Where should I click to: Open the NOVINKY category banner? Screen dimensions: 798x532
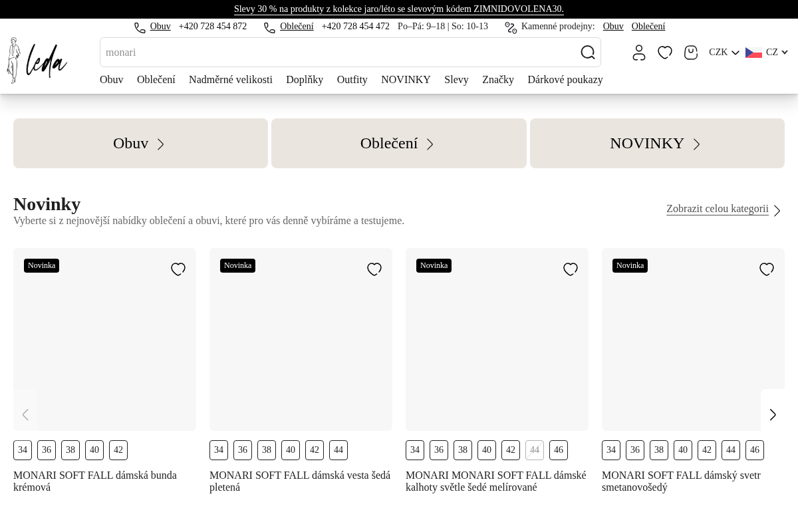pos(657,143)
